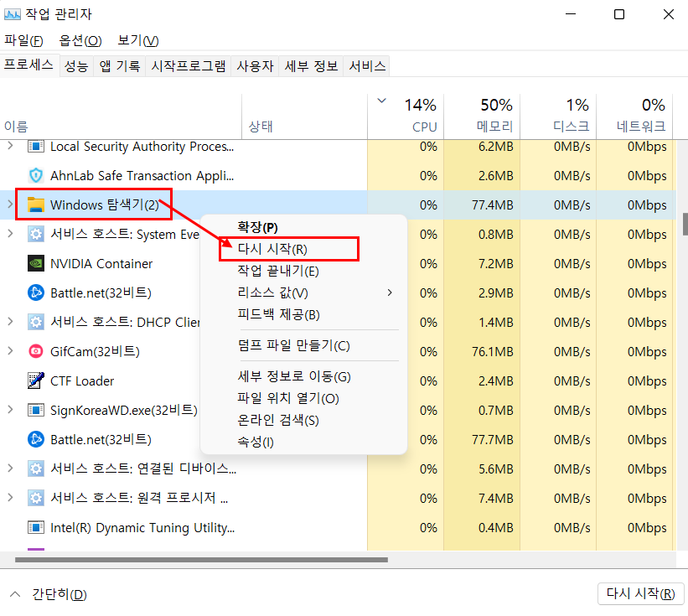Click the CTF Loader pen icon
This screenshot has height=616, width=688.
click(x=35, y=380)
